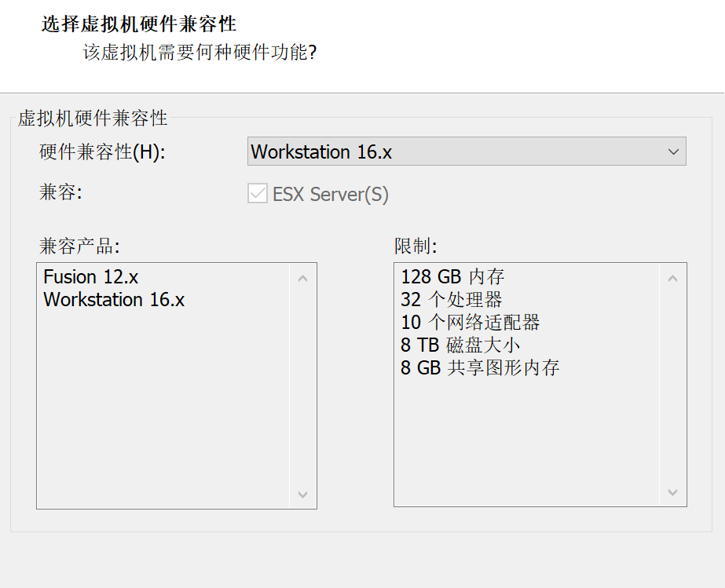The height and width of the screenshot is (588, 725).
Task: Select Fusion 12.x in compatible products
Action: tap(91, 277)
